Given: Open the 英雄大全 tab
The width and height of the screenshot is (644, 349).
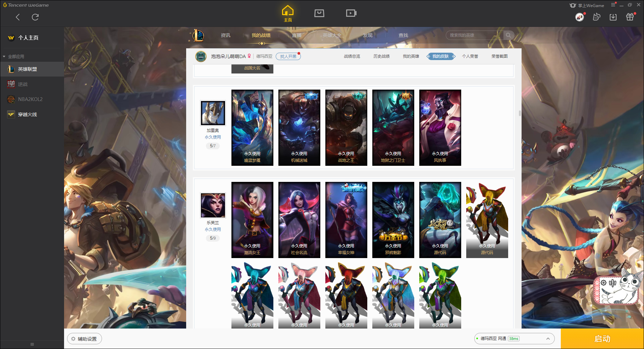Looking at the screenshot, I should (332, 35).
